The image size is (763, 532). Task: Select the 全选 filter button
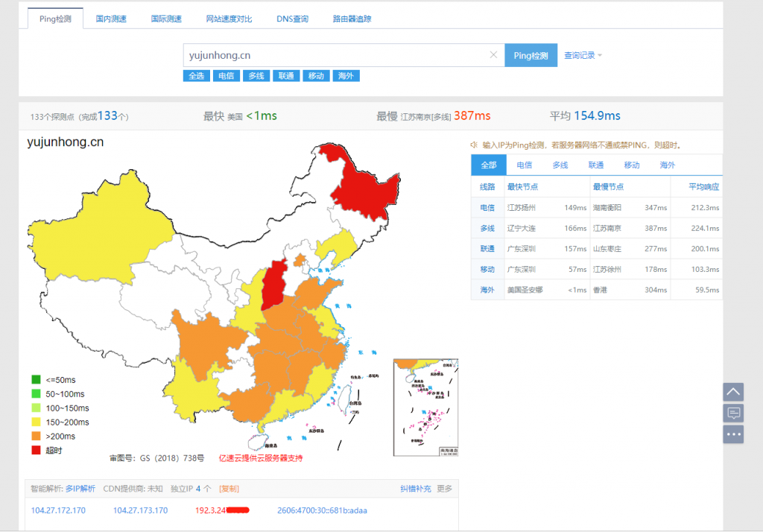[196, 76]
